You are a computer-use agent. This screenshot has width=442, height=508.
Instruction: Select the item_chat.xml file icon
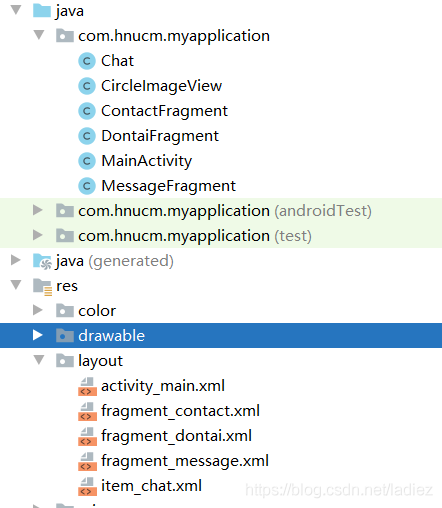tap(87, 486)
